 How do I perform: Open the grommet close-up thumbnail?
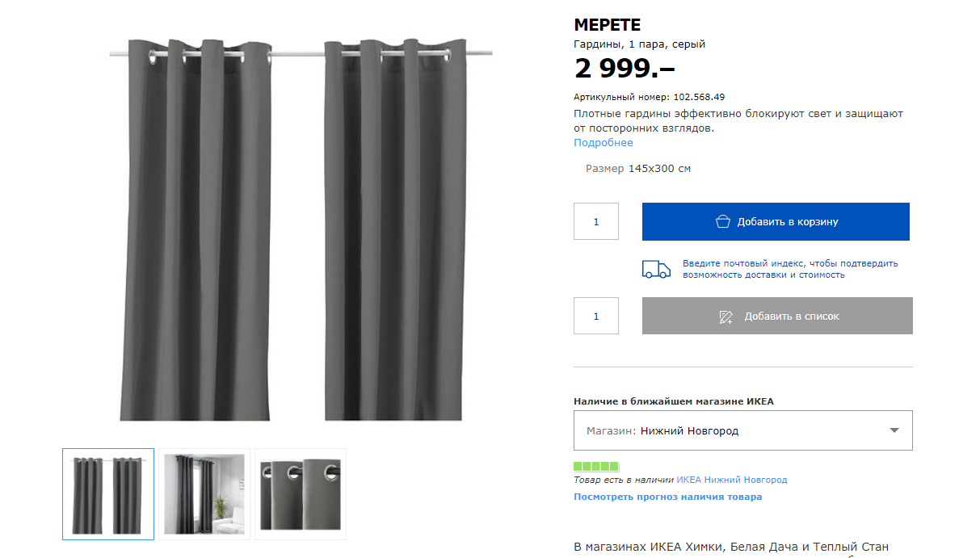coord(301,494)
